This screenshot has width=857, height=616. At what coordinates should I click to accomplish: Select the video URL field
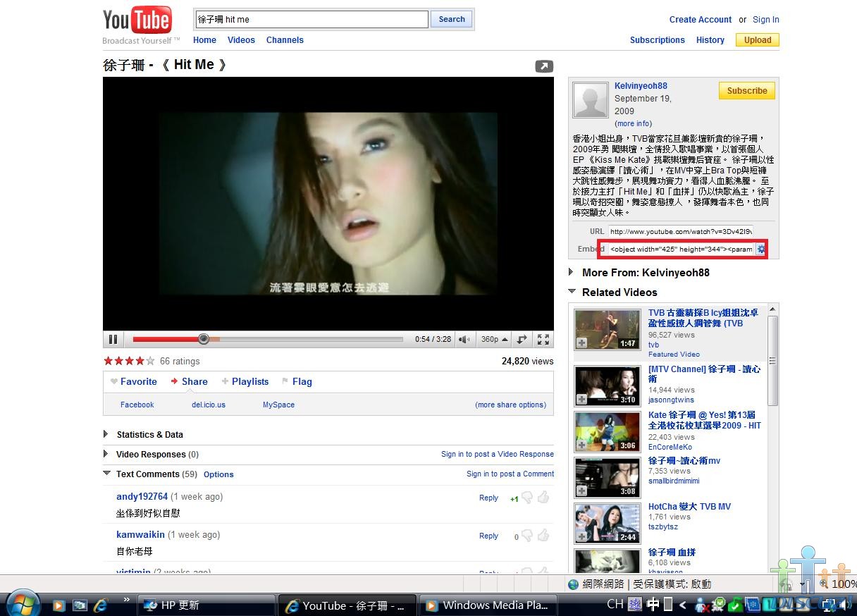[x=681, y=231]
